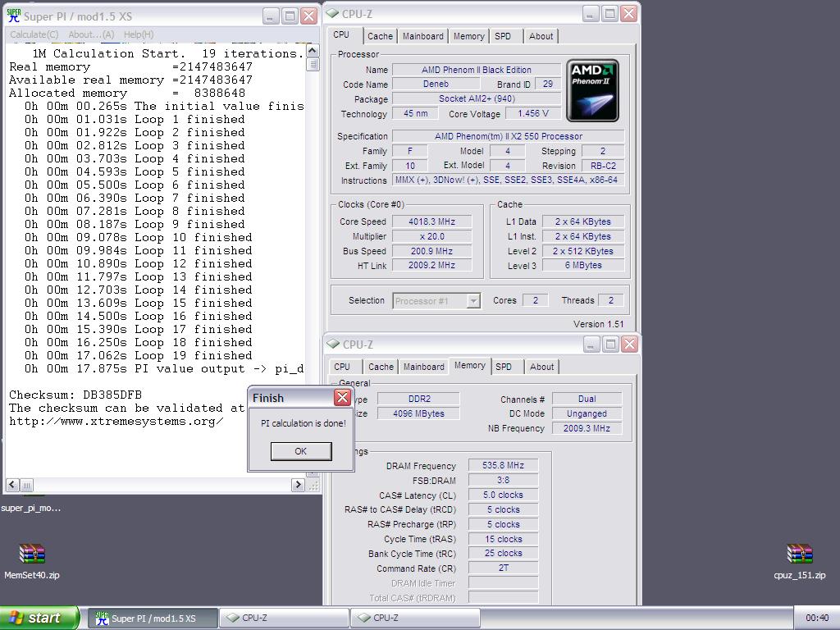Select first CPU-Z taskbar button
The height and width of the screenshot is (630, 840).
click(284, 619)
